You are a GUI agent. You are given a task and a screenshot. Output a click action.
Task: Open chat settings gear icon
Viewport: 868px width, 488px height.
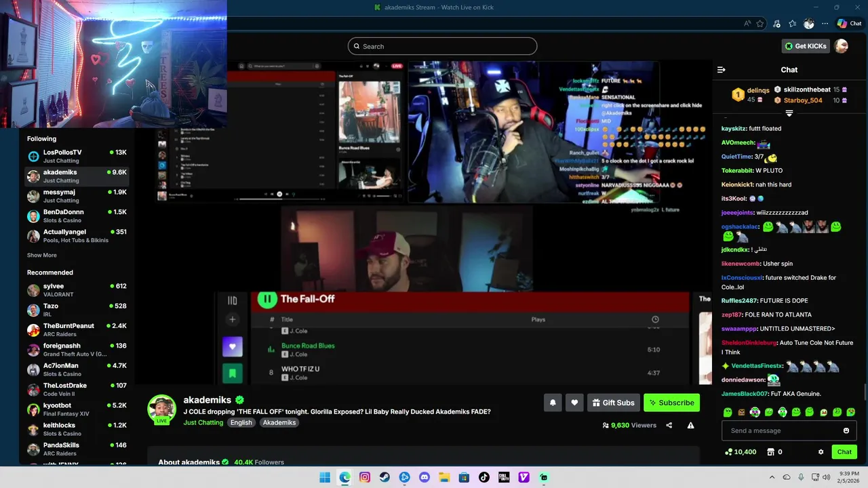click(x=821, y=452)
